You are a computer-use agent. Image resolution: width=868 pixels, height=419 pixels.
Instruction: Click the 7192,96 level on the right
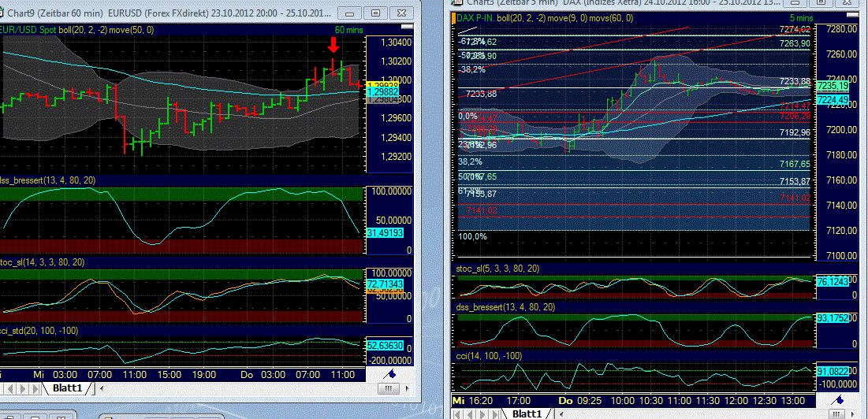(795, 132)
